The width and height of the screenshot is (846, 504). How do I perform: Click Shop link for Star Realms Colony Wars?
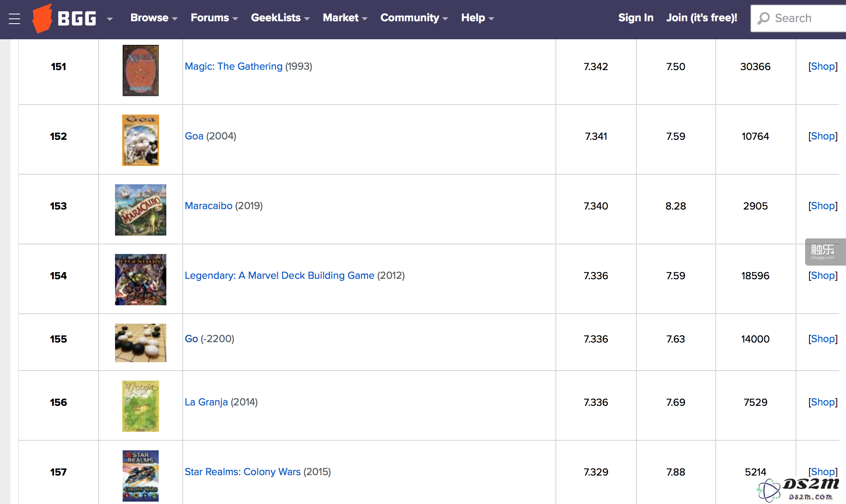click(823, 472)
